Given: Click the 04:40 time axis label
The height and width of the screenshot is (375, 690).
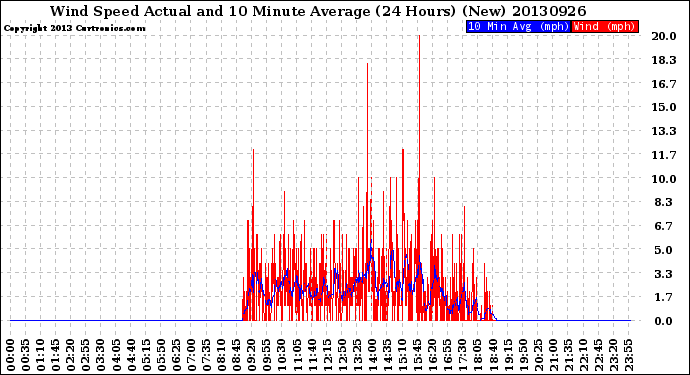Looking at the screenshot, I should click(x=131, y=355).
